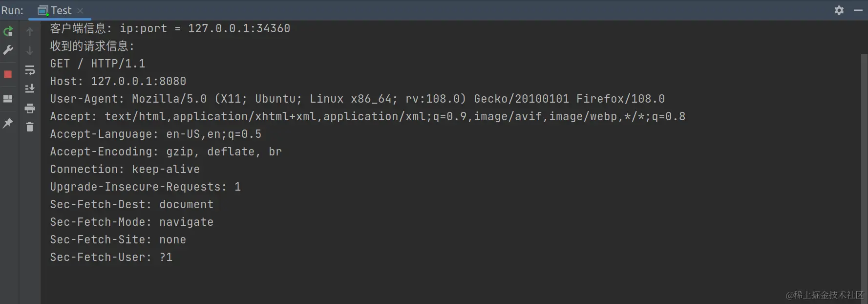Close the Test tab
The image size is (868, 304).
pos(80,11)
